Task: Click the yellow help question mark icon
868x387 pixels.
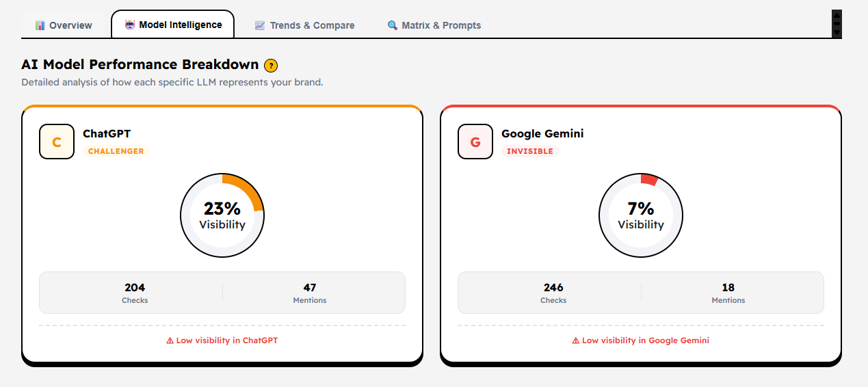Action: [x=271, y=66]
